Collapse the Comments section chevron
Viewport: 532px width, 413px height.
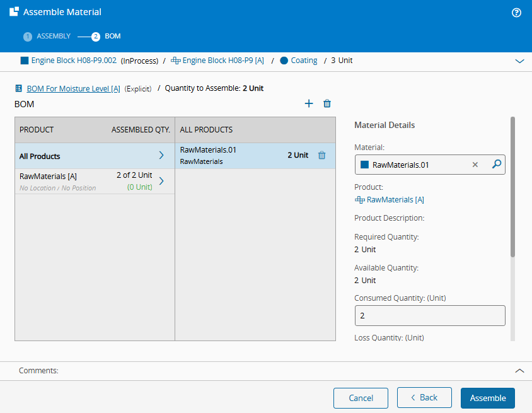coord(519,371)
